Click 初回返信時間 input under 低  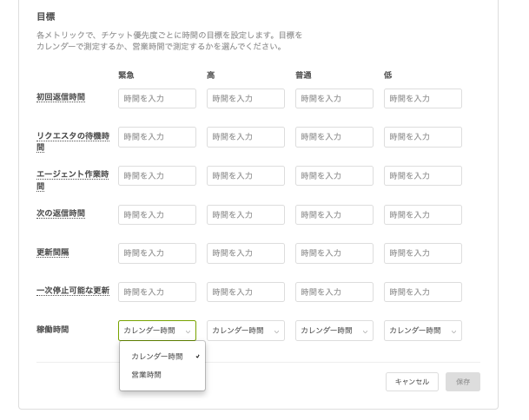423,98
